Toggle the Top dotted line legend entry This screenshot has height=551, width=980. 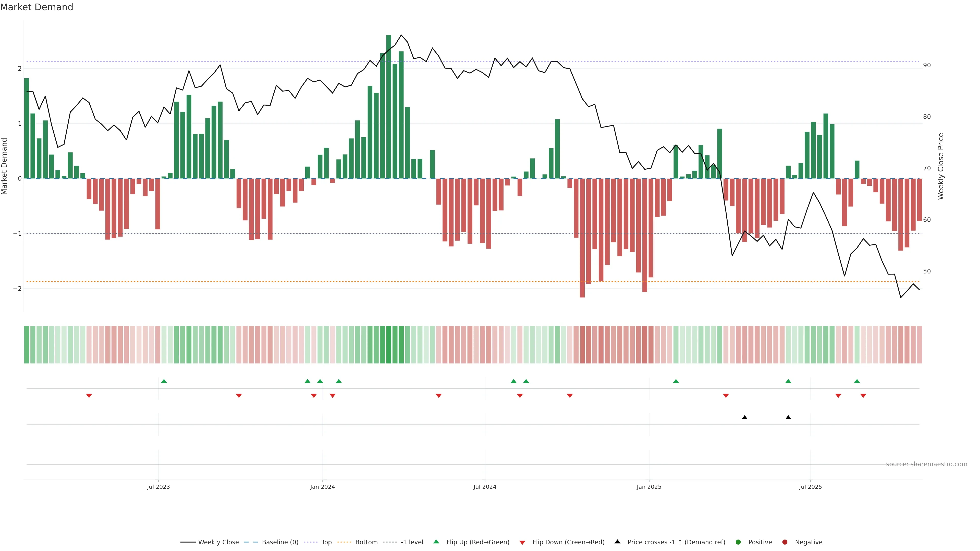[326, 542]
